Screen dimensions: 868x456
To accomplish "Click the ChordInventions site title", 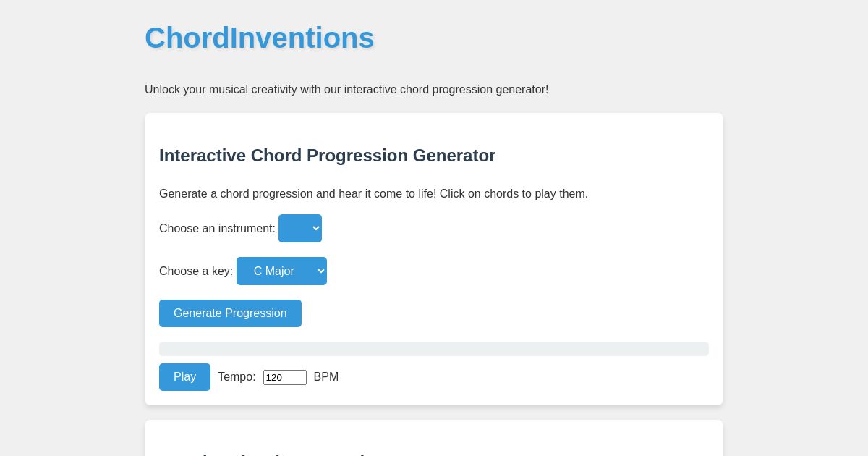I will click(x=259, y=38).
